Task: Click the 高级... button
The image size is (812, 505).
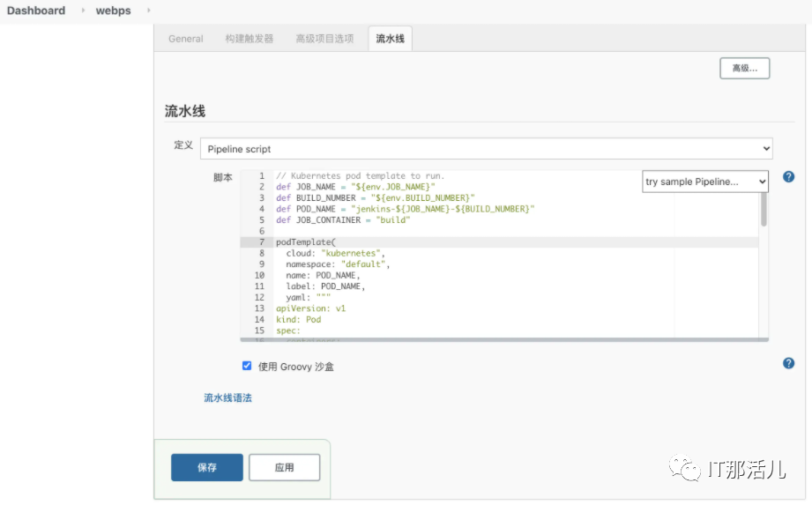Action: (x=745, y=68)
